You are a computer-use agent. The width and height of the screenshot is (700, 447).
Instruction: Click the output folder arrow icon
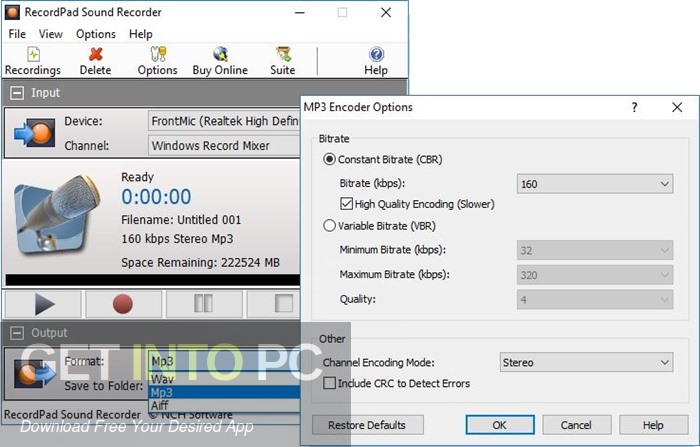[x=35, y=374]
